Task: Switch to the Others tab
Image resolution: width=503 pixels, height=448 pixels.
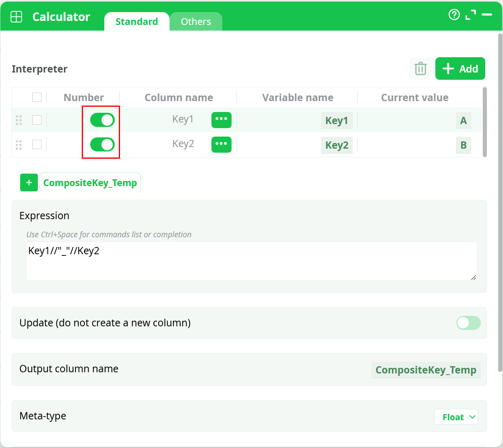Action: 196,22
